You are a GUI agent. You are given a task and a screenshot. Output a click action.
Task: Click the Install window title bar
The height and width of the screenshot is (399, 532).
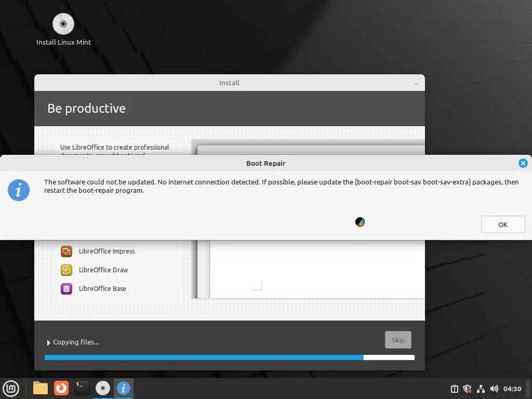(229, 83)
